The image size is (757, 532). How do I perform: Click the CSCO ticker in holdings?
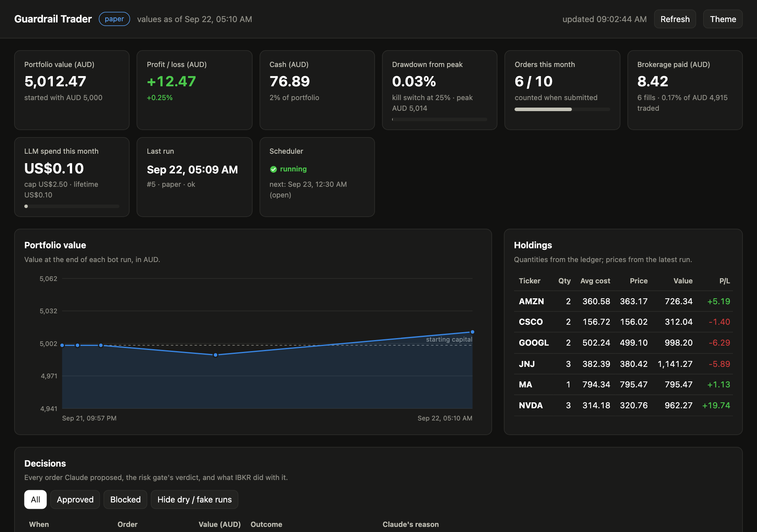coord(531,322)
